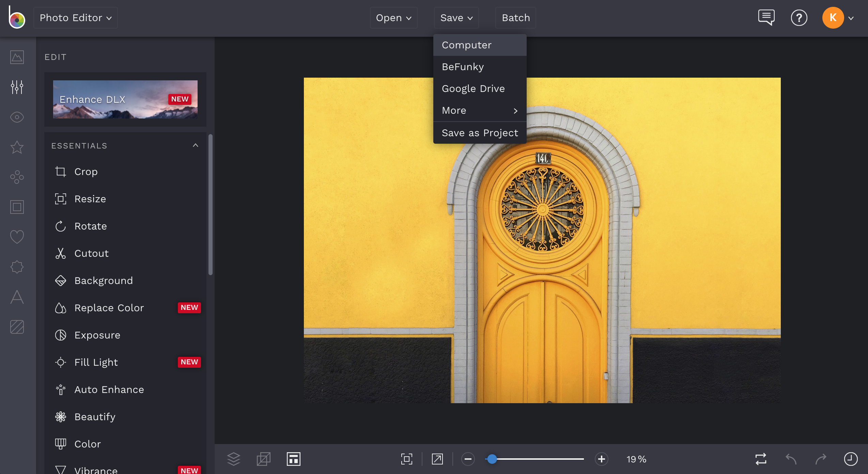
Task: Collapse the Essentials section
Action: (196, 145)
